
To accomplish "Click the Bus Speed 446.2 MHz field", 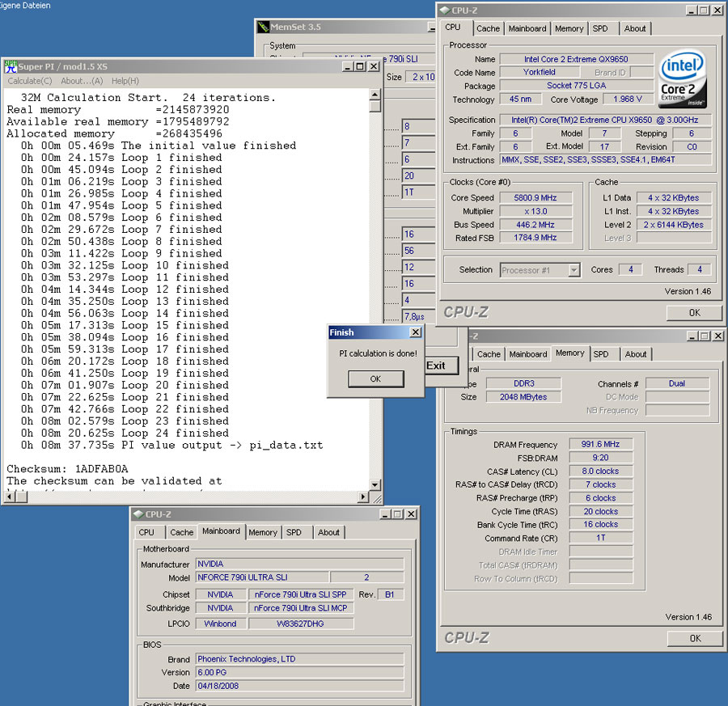I will click(535, 225).
